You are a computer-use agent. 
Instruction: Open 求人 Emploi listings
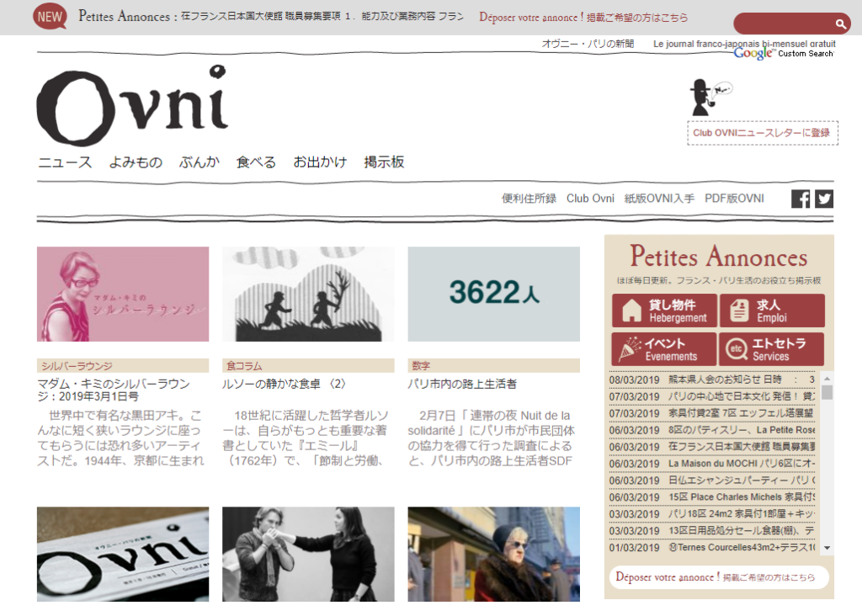pyautogui.click(x=773, y=311)
